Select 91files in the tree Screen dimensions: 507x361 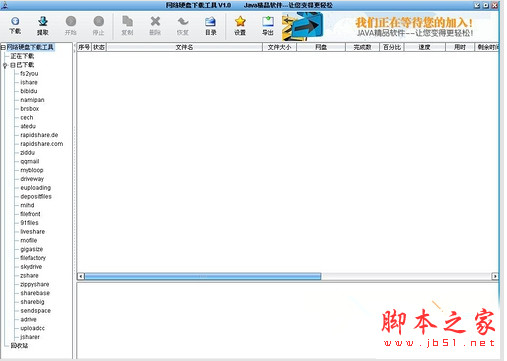(30, 223)
